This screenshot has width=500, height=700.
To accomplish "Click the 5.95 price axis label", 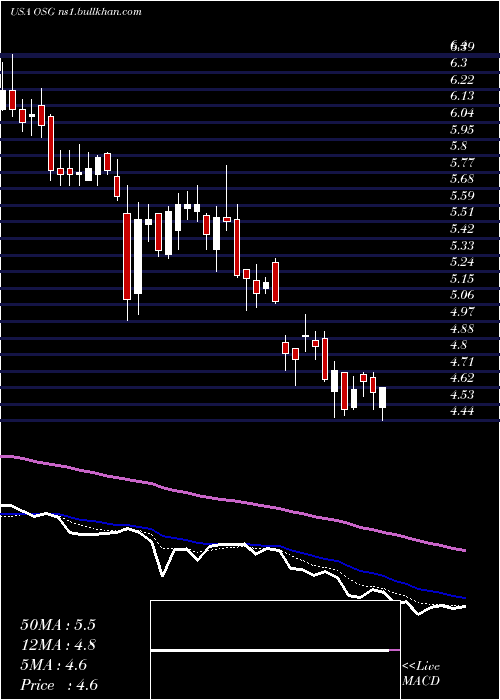I will point(462,130).
